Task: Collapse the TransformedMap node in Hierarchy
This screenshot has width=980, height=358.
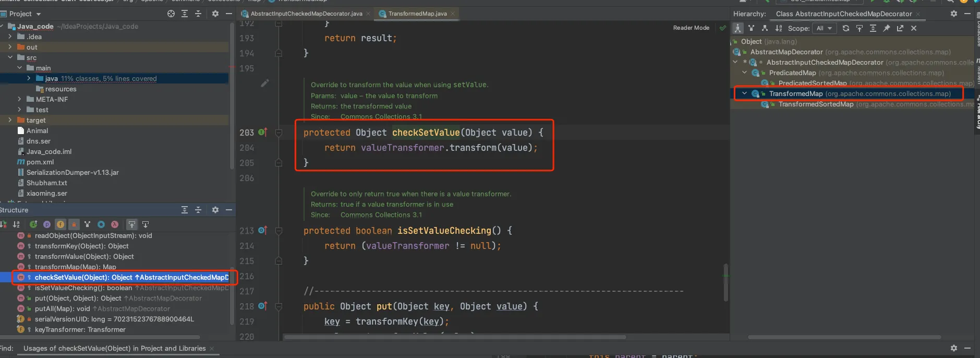Action: [744, 93]
